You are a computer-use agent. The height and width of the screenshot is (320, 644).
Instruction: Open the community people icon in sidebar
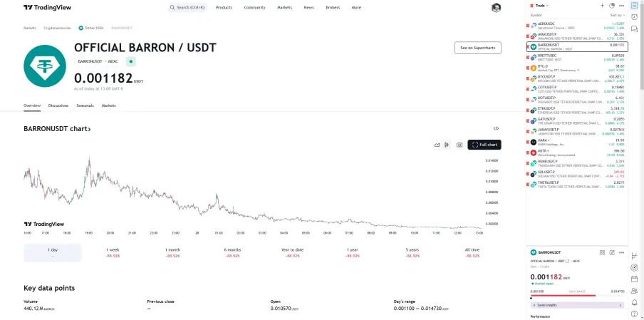pyautogui.click(x=634, y=291)
